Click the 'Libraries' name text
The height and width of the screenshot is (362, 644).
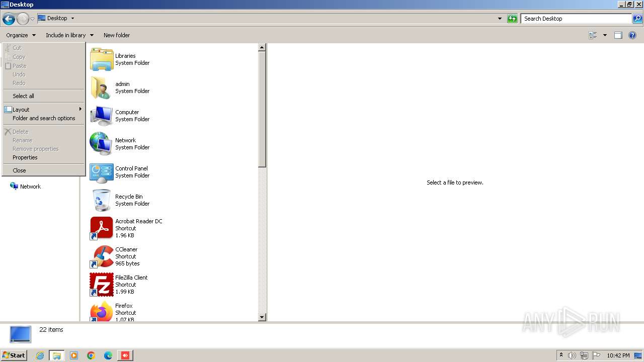point(125,56)
